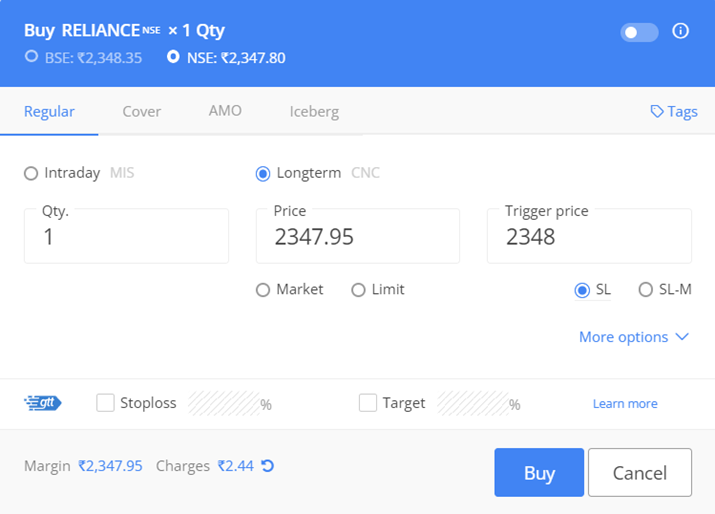This screenshot has height=514, width=715.
Task: Expand More options chevron
Action: pyautogui.click(x=682, y=337)
